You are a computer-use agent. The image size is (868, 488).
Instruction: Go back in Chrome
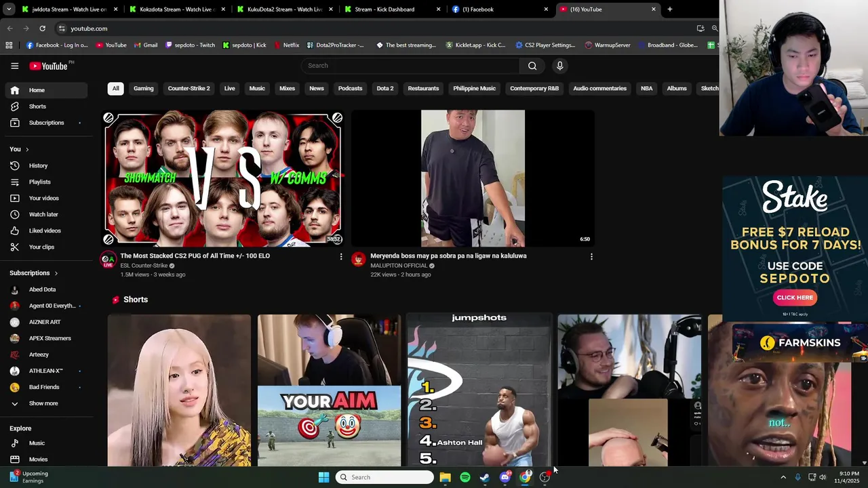point(9,28)
